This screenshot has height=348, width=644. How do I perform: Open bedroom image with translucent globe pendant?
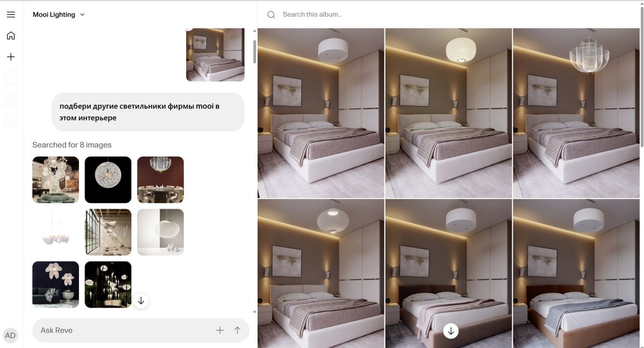point(321,273)
